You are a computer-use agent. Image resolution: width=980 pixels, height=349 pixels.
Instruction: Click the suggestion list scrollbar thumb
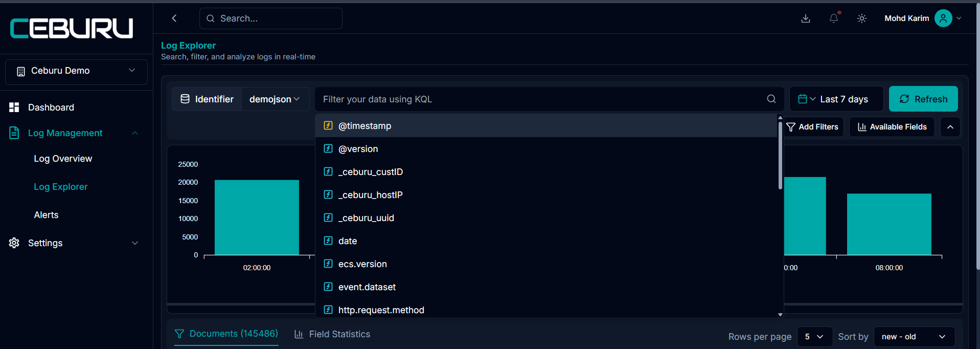780,155
